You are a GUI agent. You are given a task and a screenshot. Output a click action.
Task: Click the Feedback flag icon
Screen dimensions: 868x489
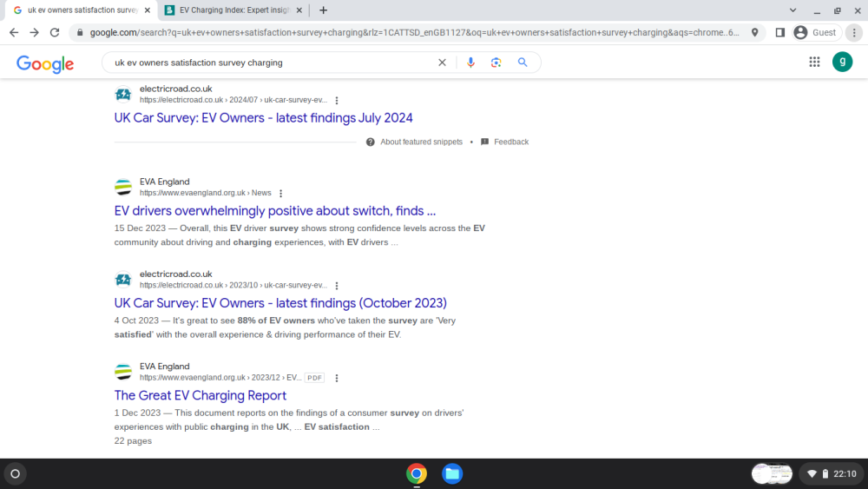[485, 142]
